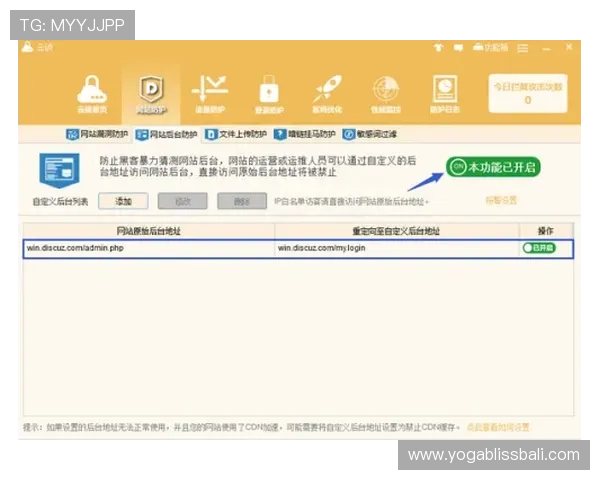Open the 登录防护 padlock icon
600x480 pixels.
coord(269,94)
